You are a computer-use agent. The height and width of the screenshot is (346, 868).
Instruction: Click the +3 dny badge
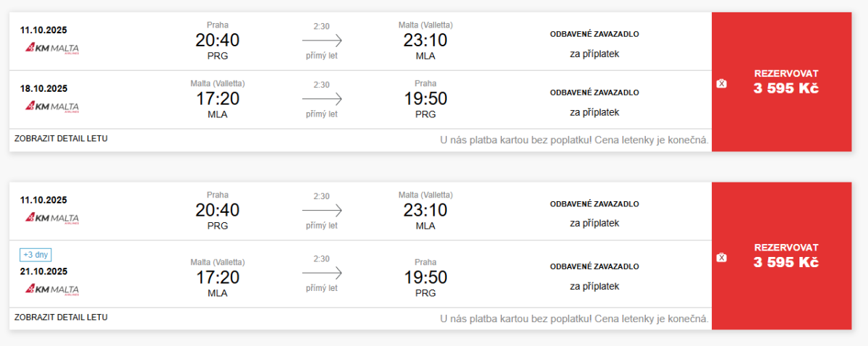(x=36, y=255)
